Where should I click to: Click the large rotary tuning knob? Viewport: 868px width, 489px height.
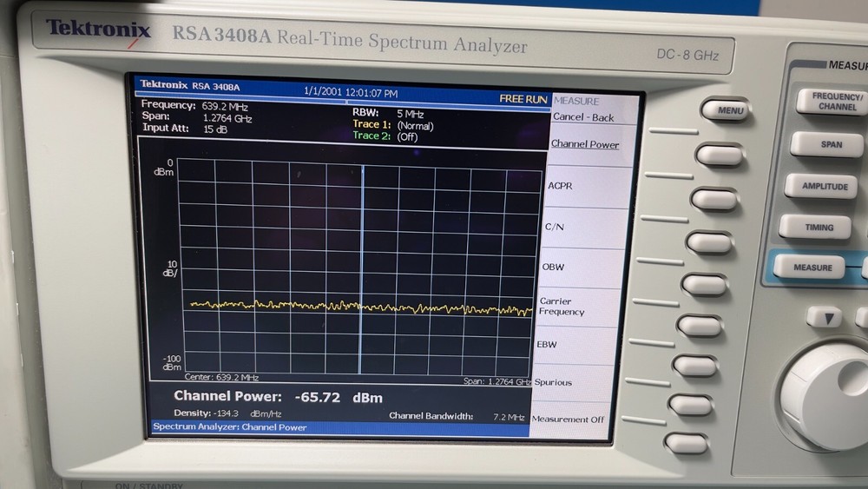(x=827, y=396)
